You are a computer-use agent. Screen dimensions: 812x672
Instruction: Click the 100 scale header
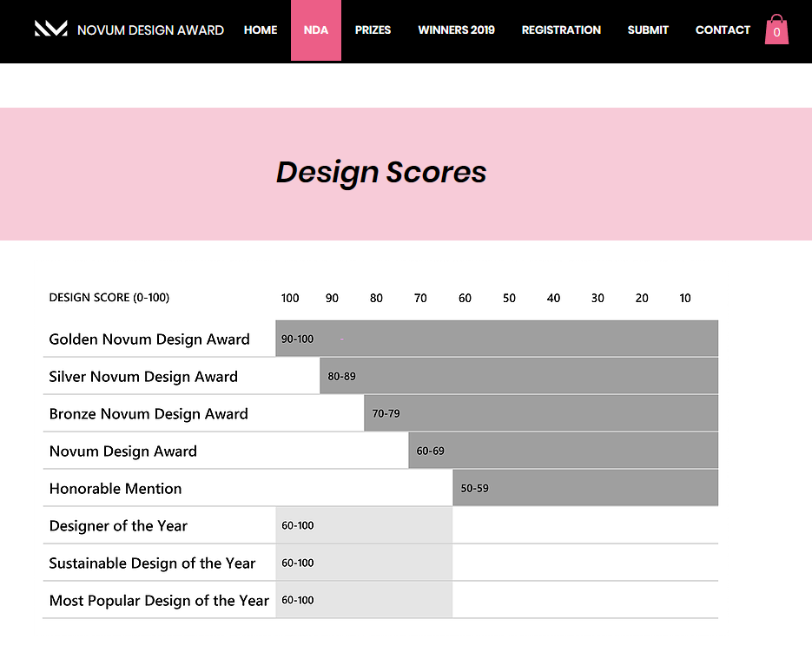tap(290, 298)
